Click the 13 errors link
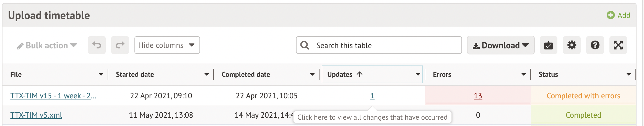The width and height of the screenshot is (644, 126). pos(478,96)
